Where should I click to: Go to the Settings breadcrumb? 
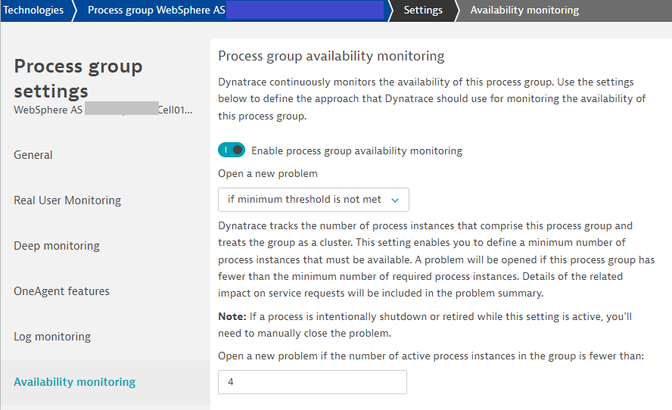click(423, 10)
